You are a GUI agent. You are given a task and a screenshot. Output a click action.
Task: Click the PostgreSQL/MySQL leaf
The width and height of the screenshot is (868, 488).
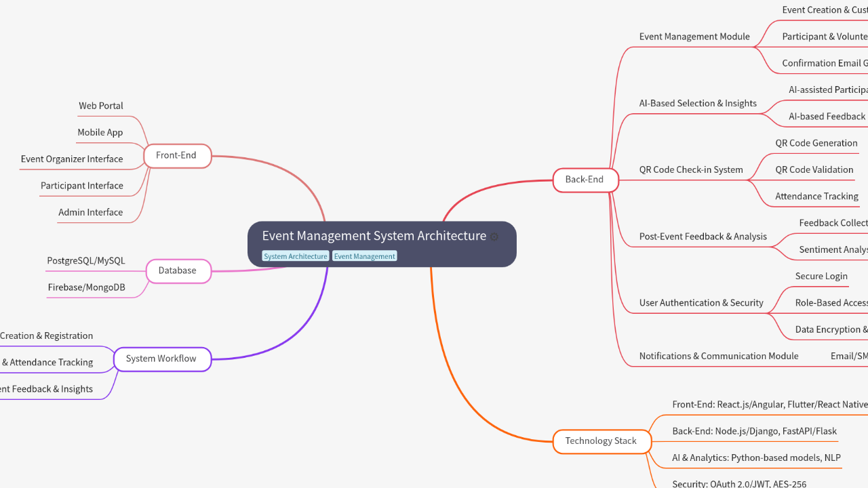86,261
